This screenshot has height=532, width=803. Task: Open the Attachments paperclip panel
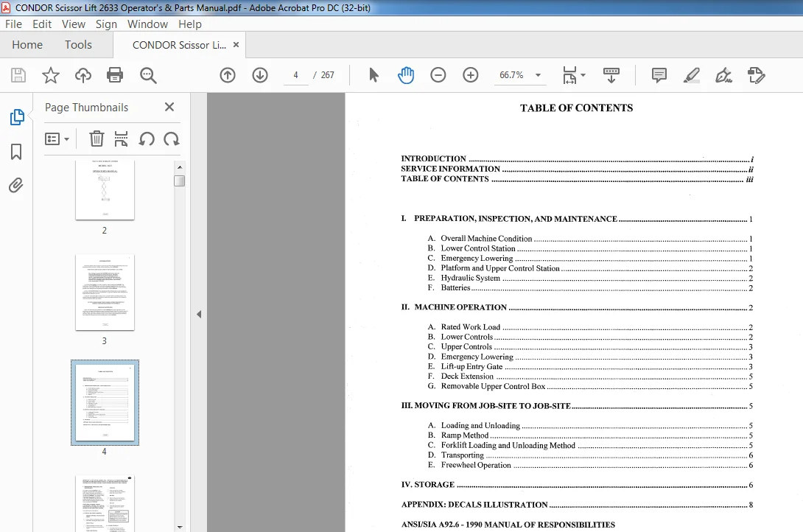pyautogui.click(x=16, y=185)
